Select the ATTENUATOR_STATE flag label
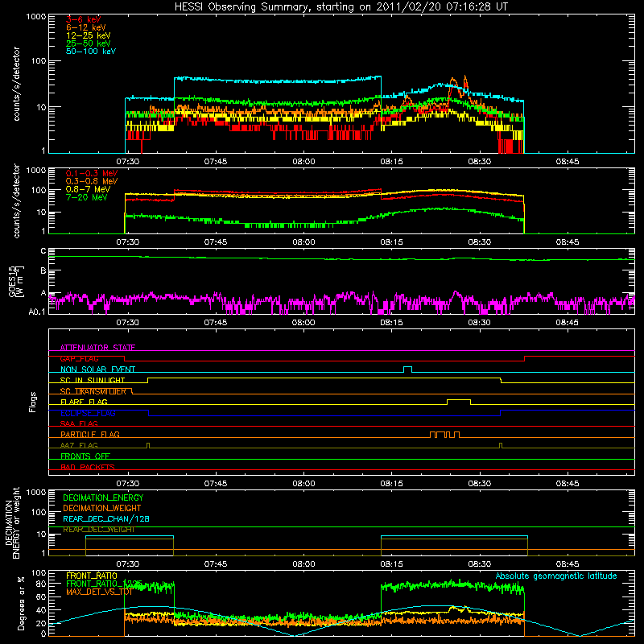 (97, 348)
